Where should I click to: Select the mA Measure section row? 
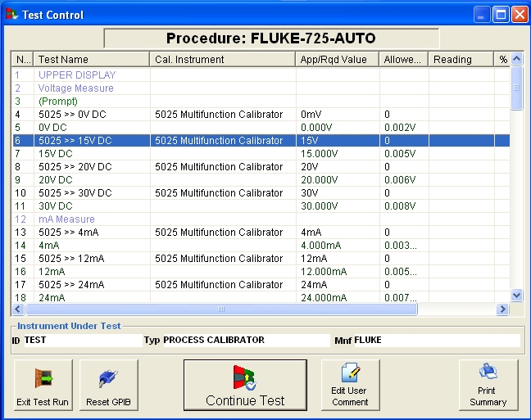(x=66, y=219)
